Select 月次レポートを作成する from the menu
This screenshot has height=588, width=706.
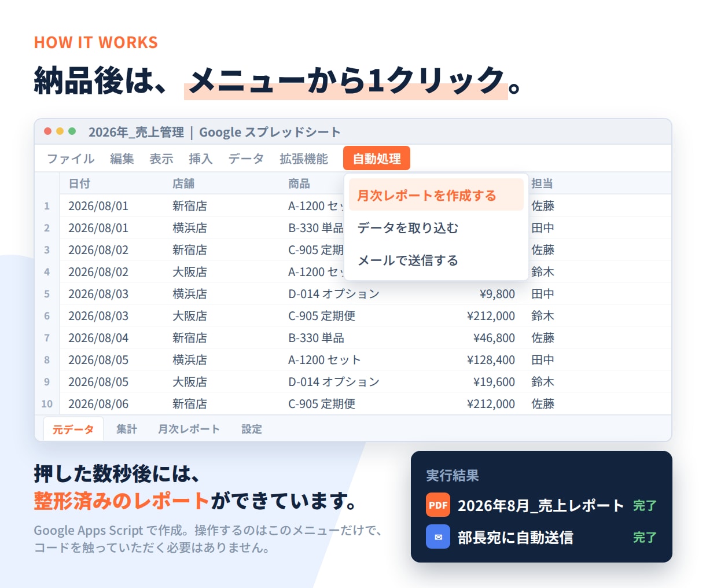point(436,195)
